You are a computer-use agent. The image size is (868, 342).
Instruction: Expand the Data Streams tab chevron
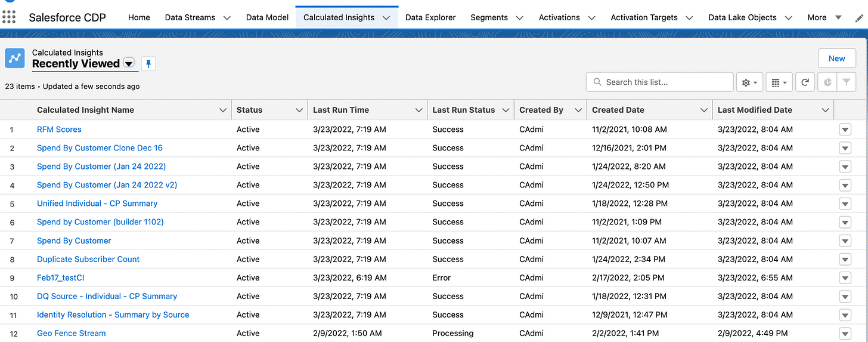point(227,18)
